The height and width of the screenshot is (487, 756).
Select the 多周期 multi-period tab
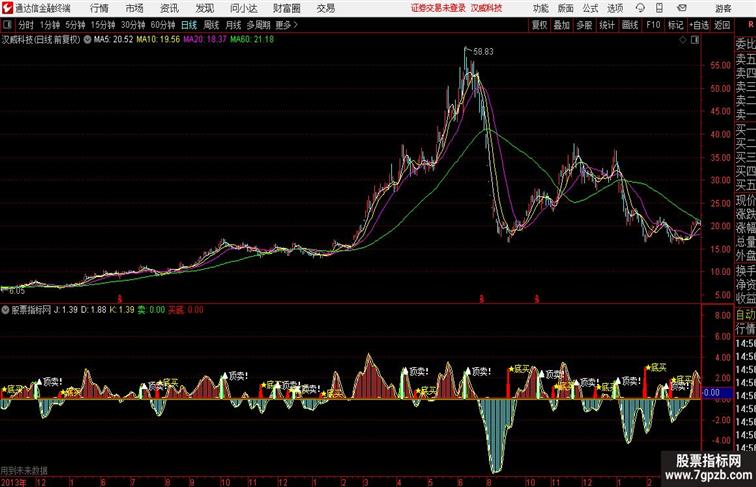pos(258,25)
